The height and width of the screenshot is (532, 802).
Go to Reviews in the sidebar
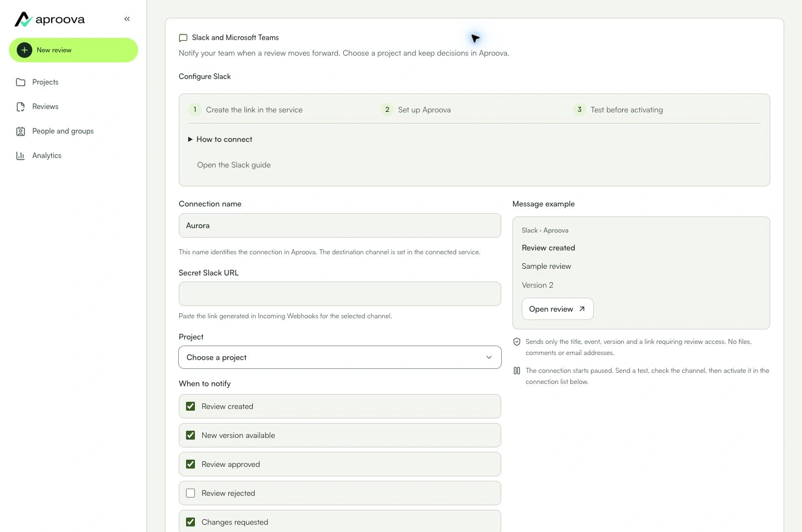pos(74,107)
